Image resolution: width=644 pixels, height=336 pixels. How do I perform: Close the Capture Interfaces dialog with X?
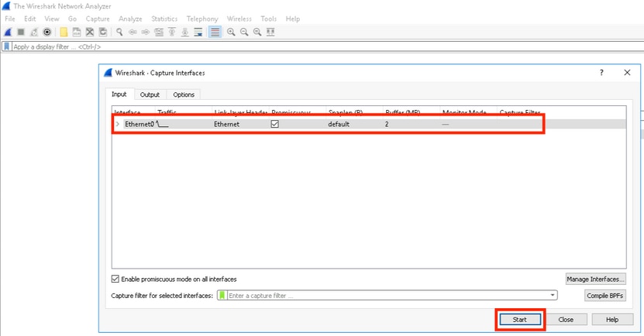pos(627,73)
